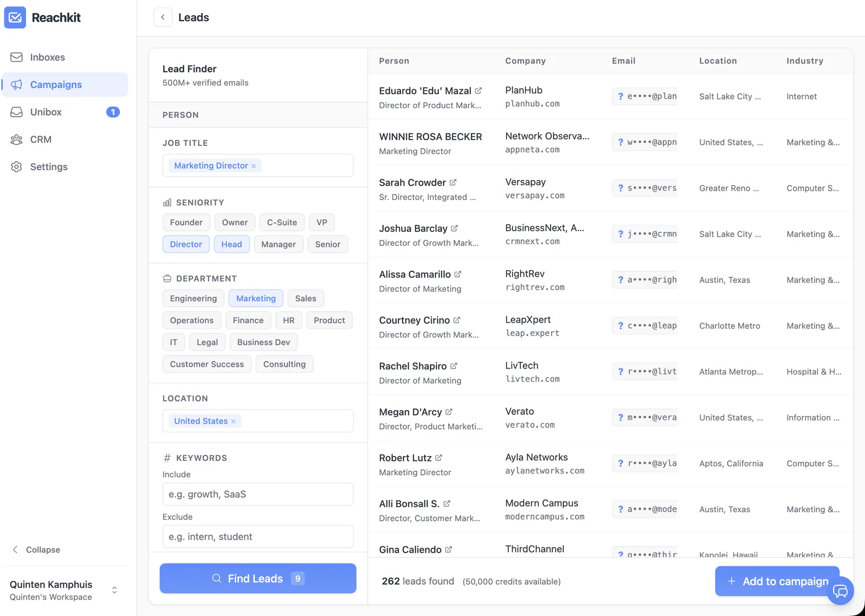Toggle the Sales department filter
Viewport: 865px width, 616px height.
(x=305, y=298)
